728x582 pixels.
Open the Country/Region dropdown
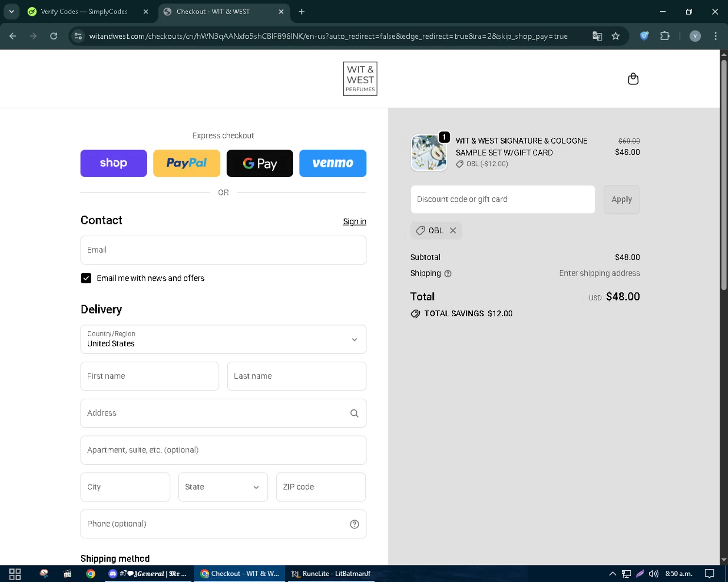click(x=223, y=339)
